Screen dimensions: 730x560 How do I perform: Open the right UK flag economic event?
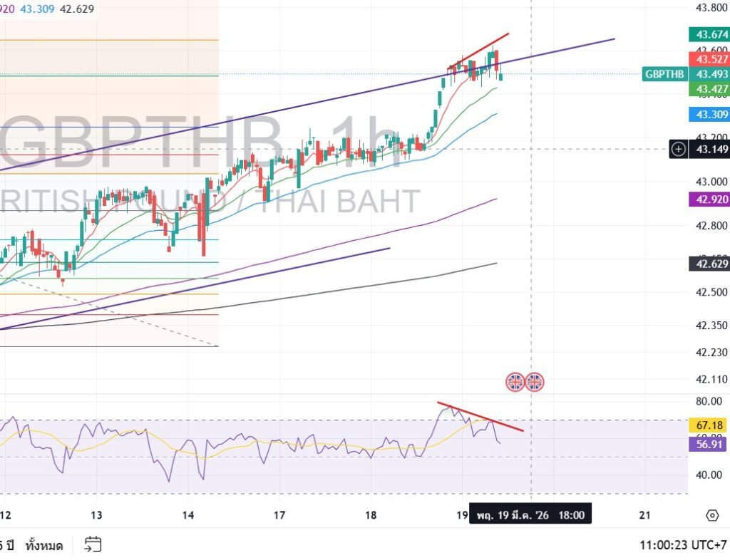535,382
